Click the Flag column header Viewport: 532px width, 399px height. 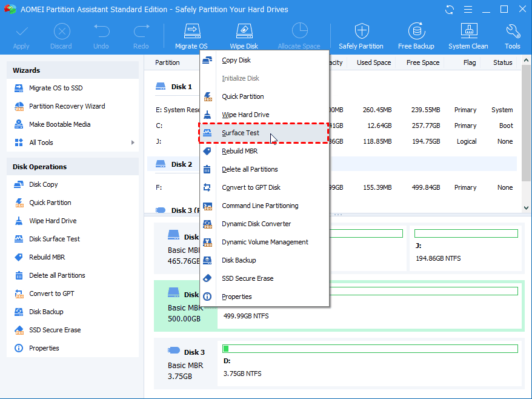point(470,62)
